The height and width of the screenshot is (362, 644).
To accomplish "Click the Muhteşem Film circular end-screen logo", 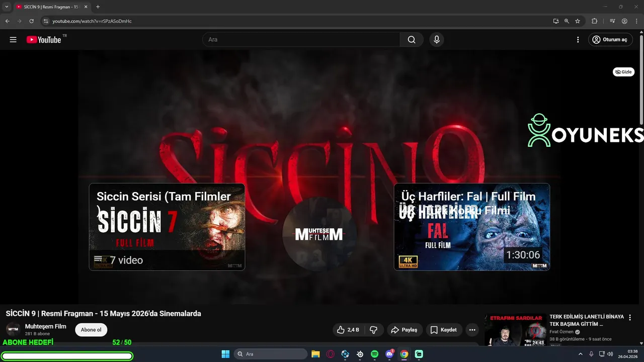I will (319, 234).
